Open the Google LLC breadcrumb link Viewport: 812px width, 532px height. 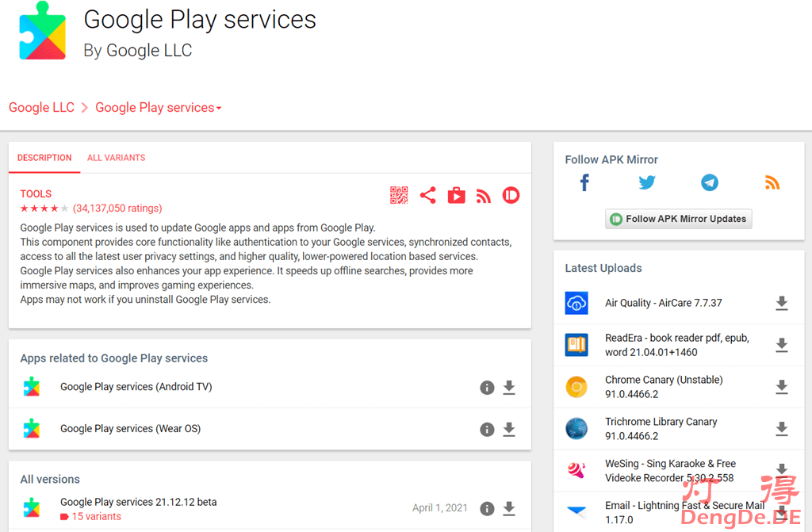41,108
